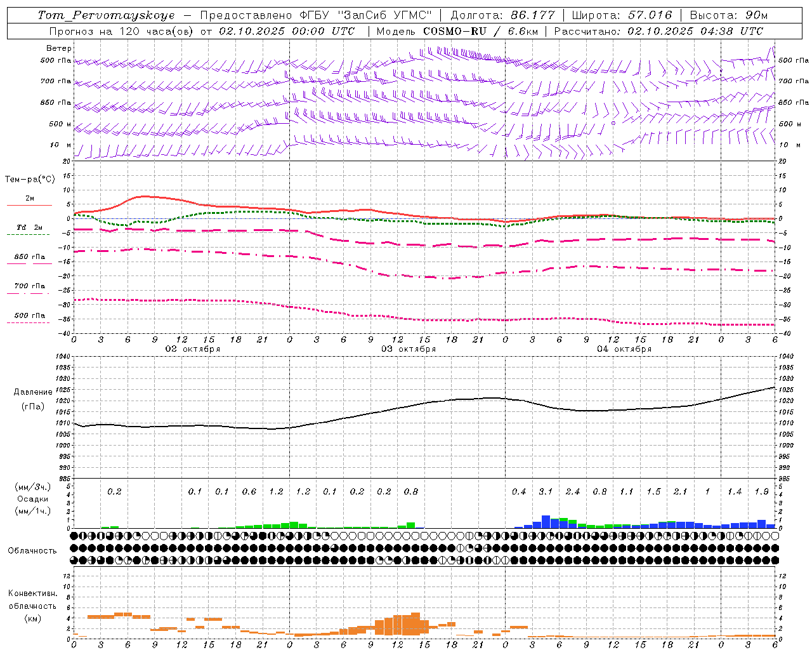Click the dashed 850 гПа temperature legend line
The width and height of the screenshot is (812, 650).
pos(29,263)
